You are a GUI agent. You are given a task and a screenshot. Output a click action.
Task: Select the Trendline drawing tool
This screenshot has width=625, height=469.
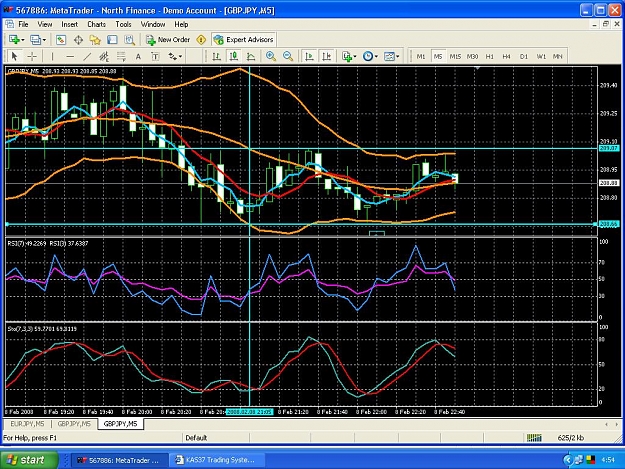tap(87, 57)
